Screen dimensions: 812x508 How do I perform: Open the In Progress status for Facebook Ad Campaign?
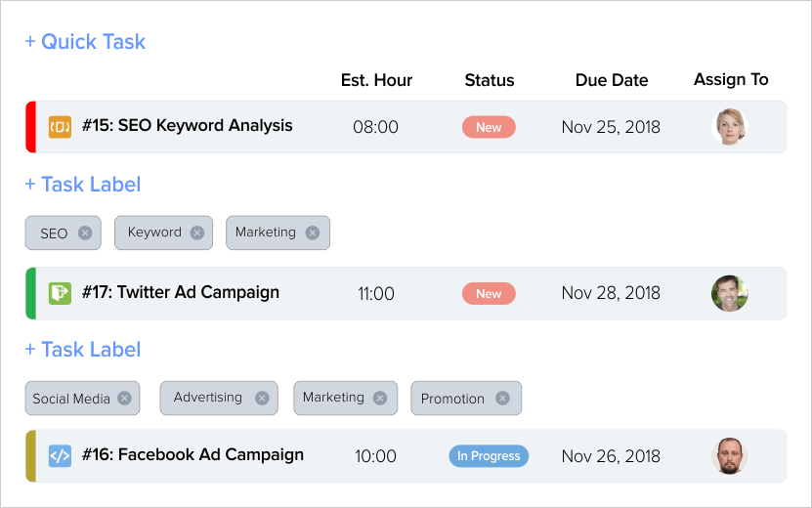click(x=489, y=455)
